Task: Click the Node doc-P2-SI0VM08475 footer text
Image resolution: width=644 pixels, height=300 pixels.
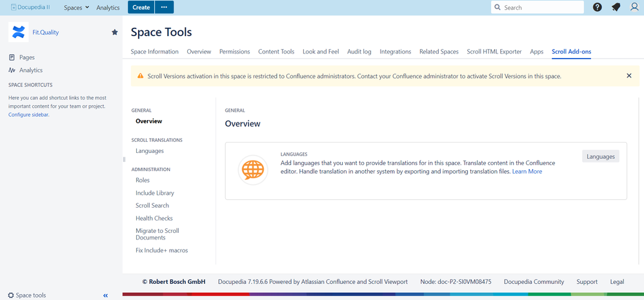Action: coord(456,282)
